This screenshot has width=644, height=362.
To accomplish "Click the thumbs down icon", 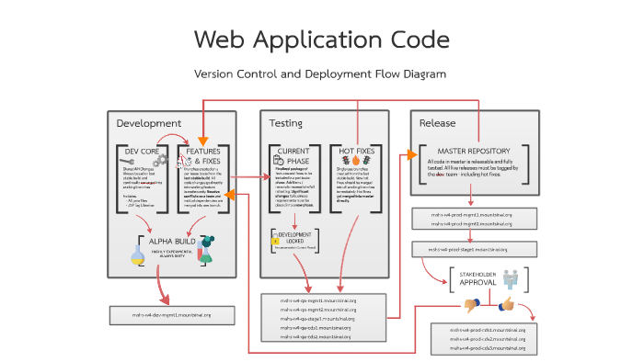I will click(x=472, y=305).
